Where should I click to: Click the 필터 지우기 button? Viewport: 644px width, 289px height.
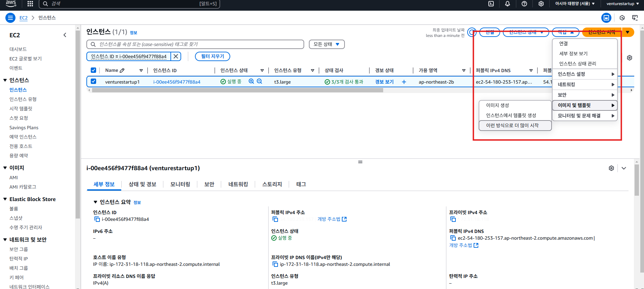point(212,56)
